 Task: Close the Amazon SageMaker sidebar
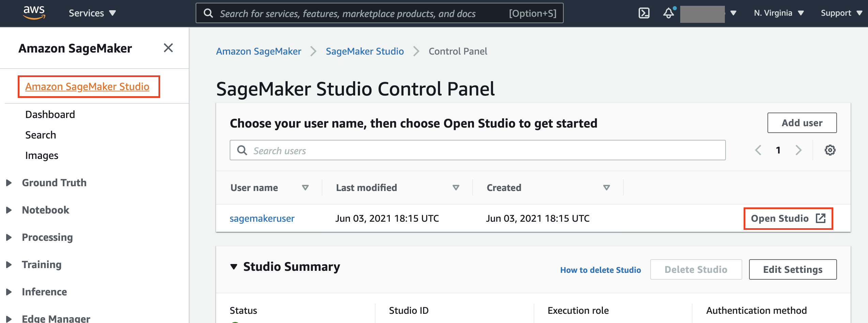[168, 48]
